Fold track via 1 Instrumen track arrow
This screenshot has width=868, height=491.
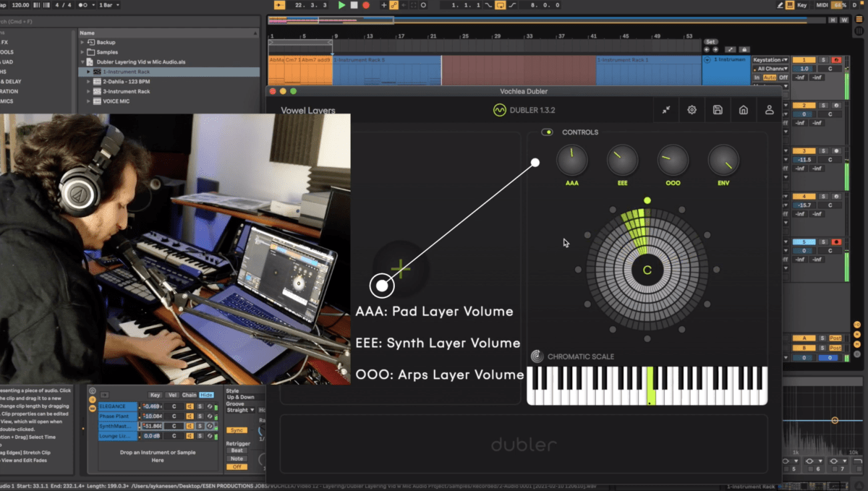pos(707,59)
